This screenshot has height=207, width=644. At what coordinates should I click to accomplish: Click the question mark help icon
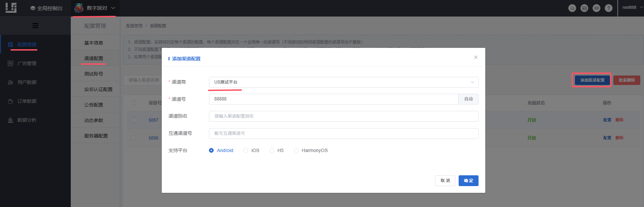coord(609,8)
